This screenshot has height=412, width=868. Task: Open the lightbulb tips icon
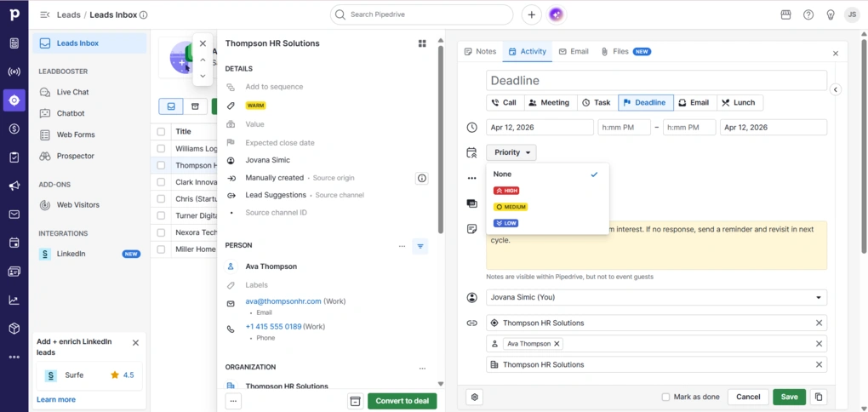click(x=831, y=15)
